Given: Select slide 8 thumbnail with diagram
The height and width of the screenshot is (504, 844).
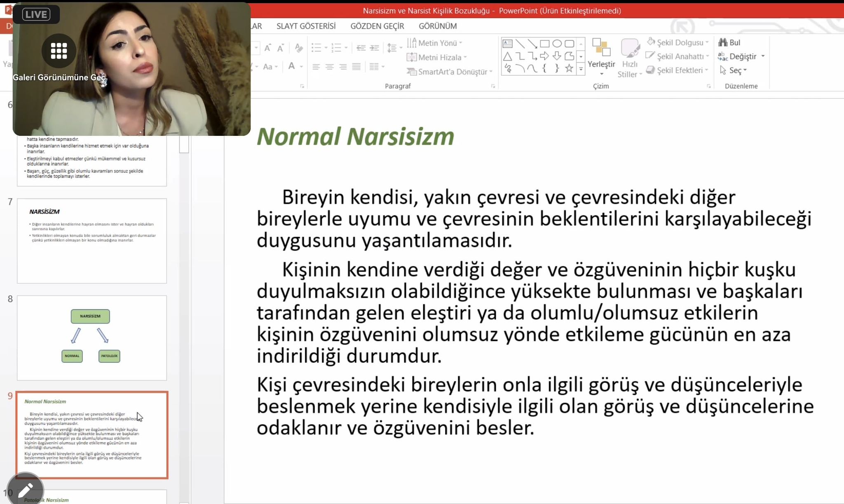Looking at the screenshot, I should pos(91,338).
